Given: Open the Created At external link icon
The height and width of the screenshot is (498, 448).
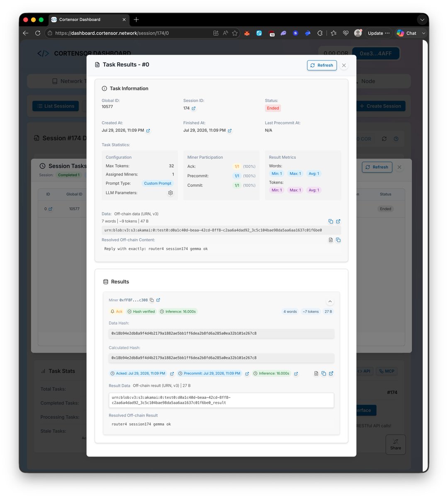Looking at the screenshot, I should [x=148, y=131].
